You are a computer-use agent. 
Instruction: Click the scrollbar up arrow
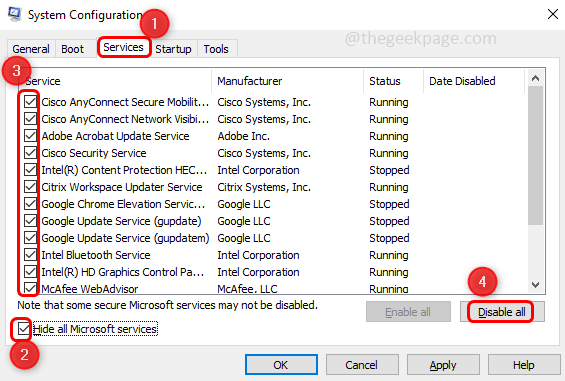coord(535,78)
